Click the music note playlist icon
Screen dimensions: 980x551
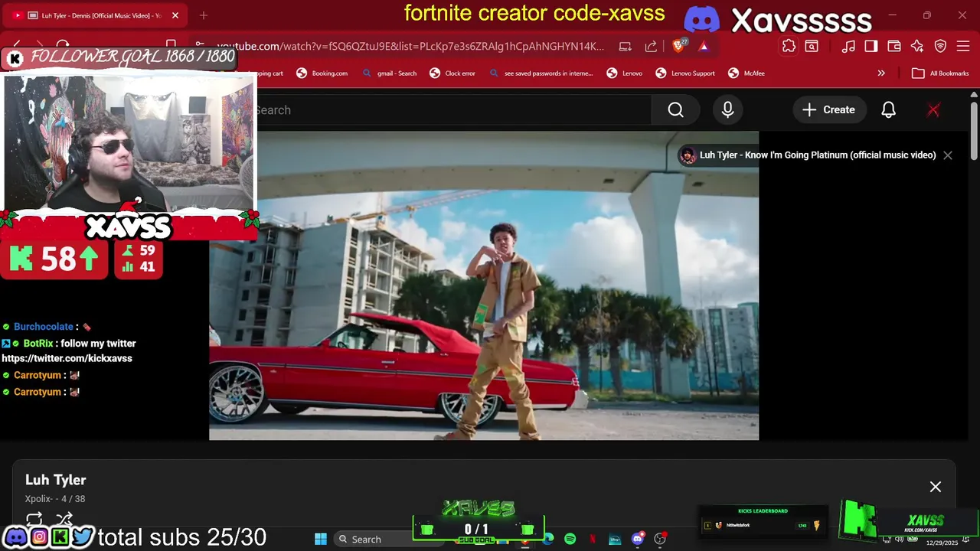point(848,46)
